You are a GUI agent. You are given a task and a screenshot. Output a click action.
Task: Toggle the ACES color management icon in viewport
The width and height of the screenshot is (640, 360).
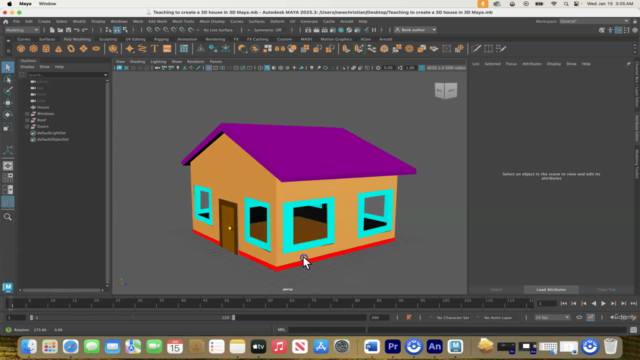pos(422,68)
